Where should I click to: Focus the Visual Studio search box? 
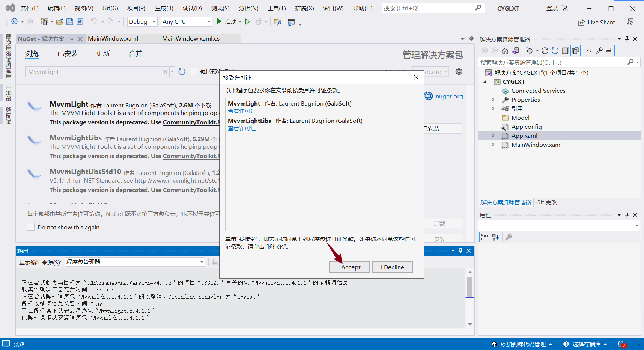click(433, 8)
